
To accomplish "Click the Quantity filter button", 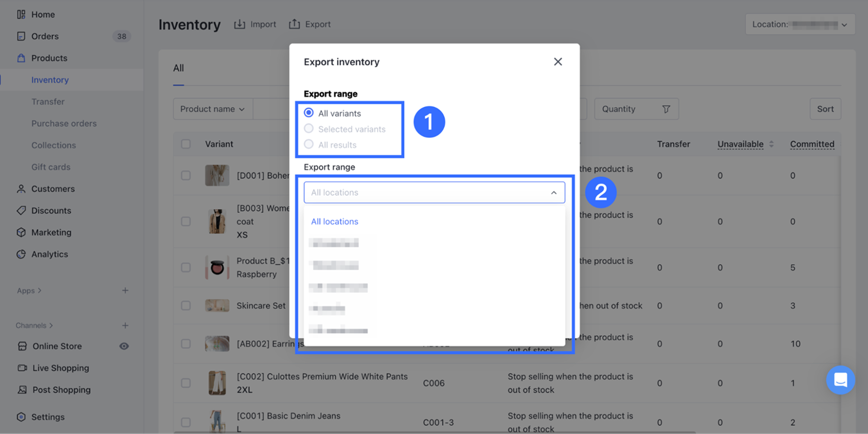I will pos(636,109).
